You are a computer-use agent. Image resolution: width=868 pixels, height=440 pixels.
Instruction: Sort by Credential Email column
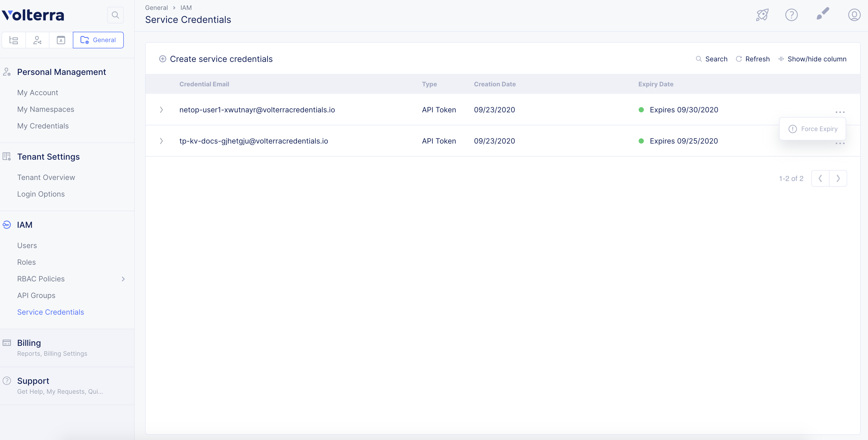click(x=204, y=84)
